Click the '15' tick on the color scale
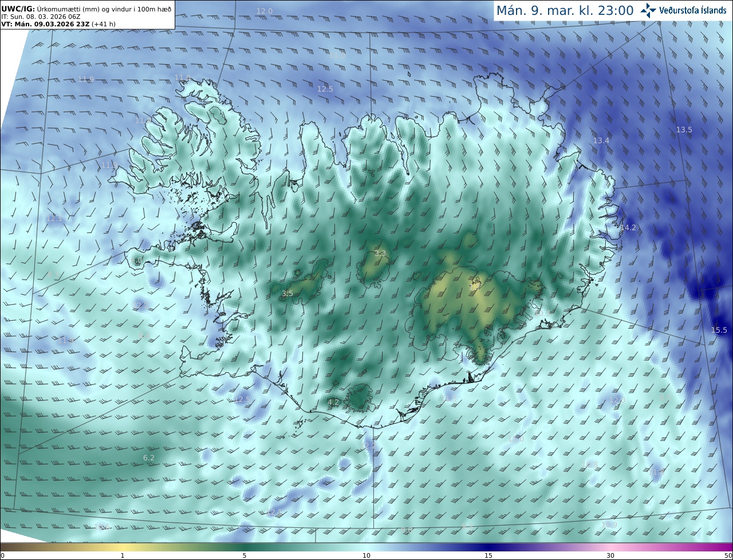The image size is (733, 560). pyautogui.click(x=488, y=555)
